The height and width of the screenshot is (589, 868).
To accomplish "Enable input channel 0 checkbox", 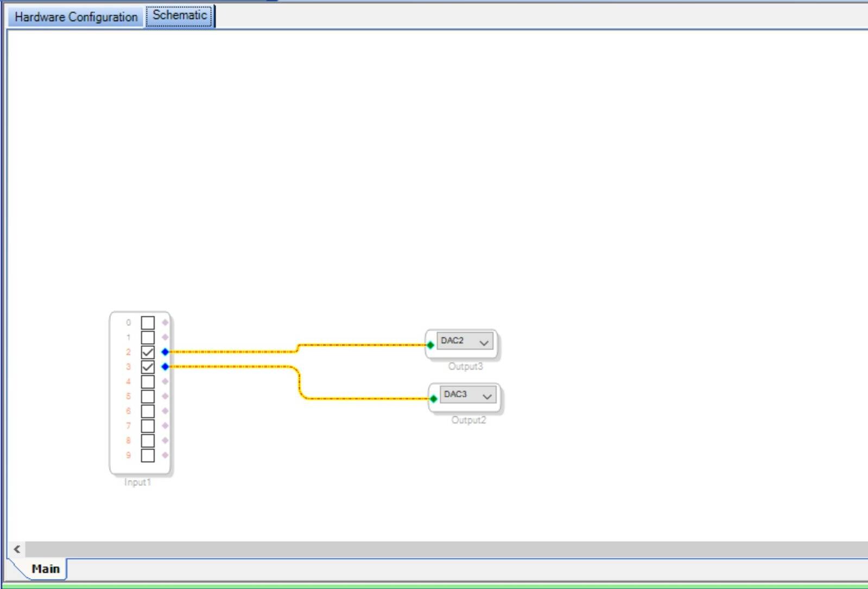I will [148, 323].
